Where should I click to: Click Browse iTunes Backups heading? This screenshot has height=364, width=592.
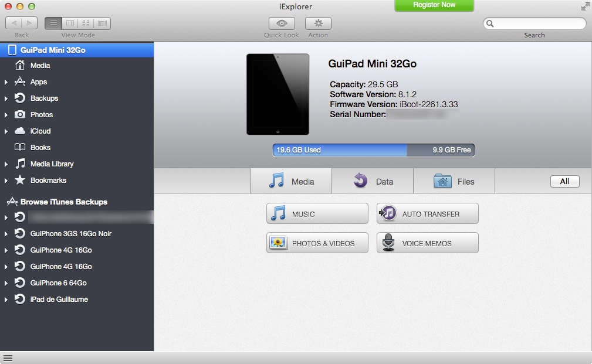[64, 202]
